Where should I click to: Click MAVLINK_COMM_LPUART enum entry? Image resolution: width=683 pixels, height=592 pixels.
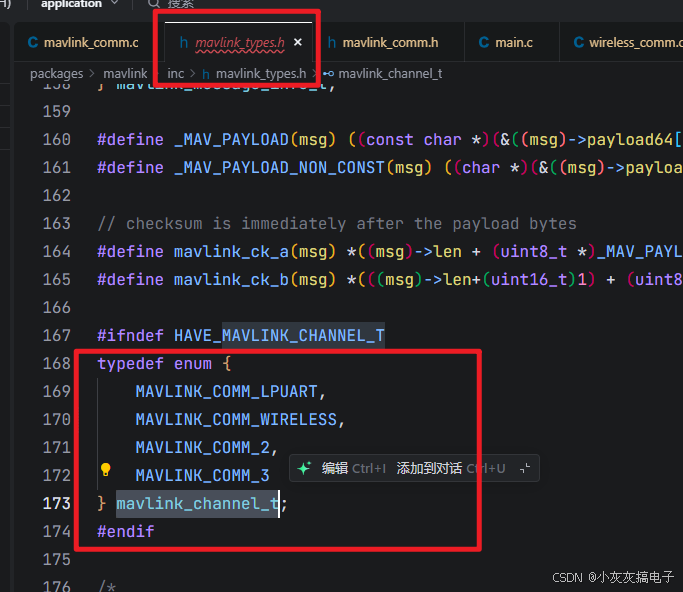[226, 392]
